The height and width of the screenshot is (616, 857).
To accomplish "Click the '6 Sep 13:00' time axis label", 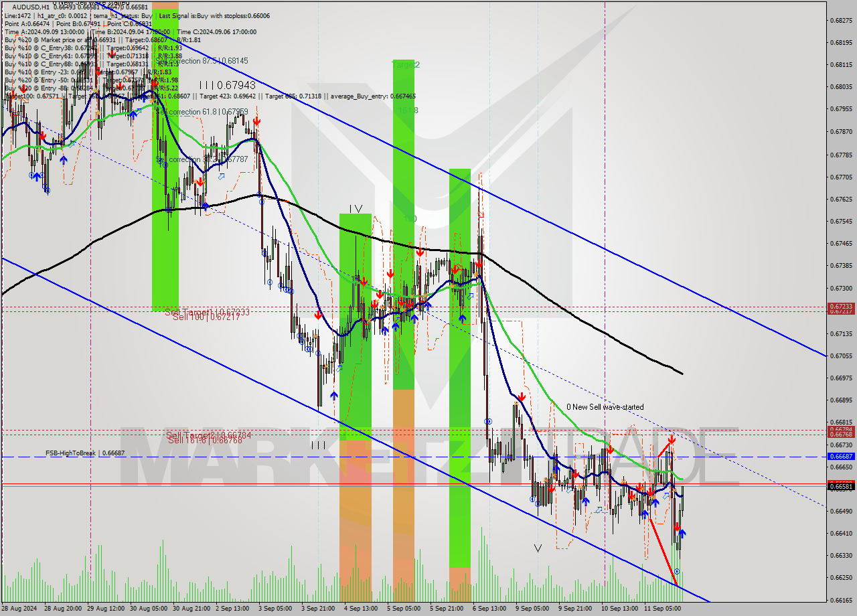I will coord(489,609).
